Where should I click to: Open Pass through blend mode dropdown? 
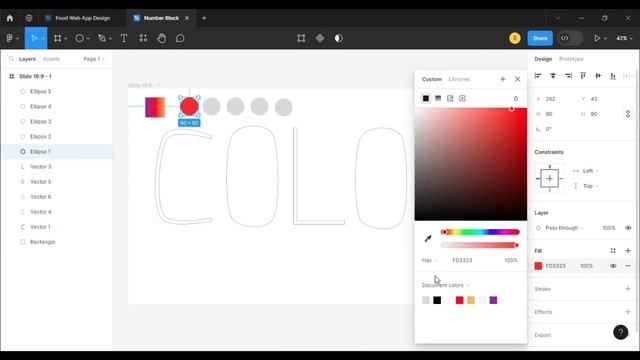click(564, 228)
